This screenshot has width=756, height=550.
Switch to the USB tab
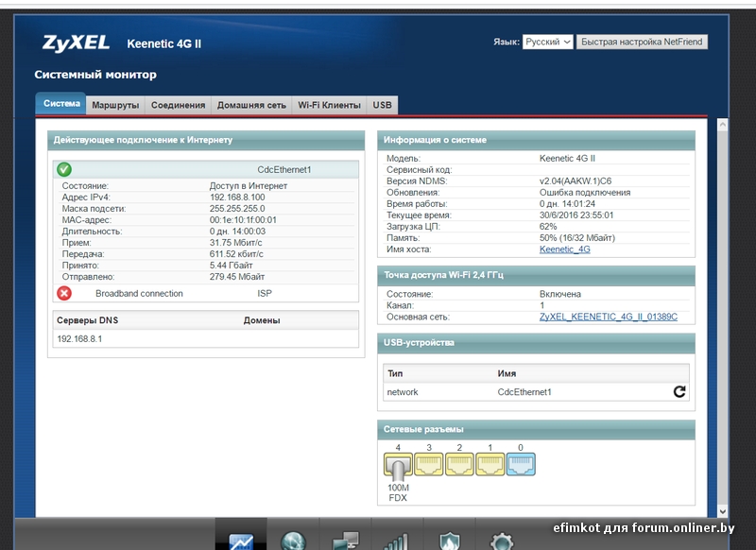coord(383,105)
